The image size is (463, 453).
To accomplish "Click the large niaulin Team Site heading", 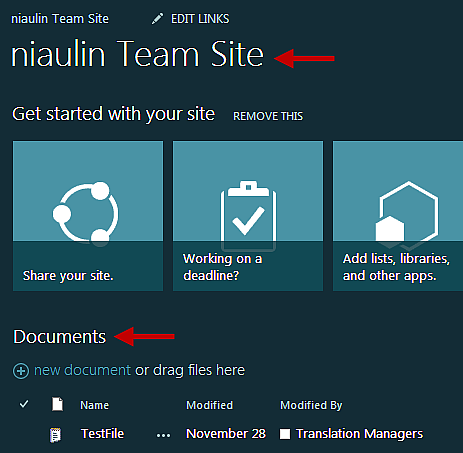I will tap(137, 54).
